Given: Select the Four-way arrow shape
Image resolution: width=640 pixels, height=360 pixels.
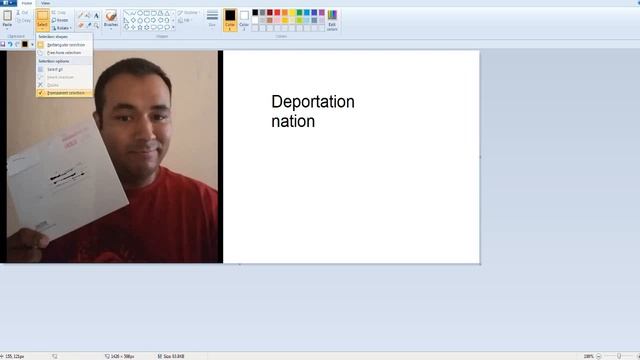Looking at the screenshot, I should (133, 27).
